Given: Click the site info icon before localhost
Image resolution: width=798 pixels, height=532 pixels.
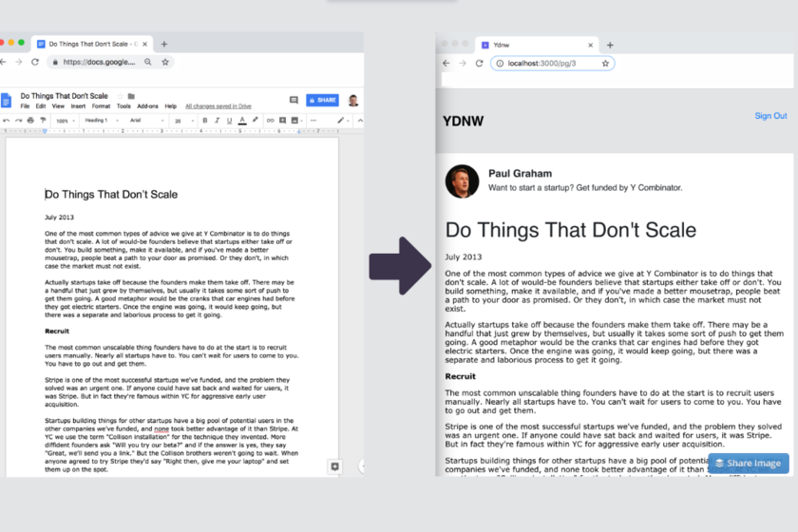Looking at the screenshot, I should pyautogui.click(x=500, y=63).
